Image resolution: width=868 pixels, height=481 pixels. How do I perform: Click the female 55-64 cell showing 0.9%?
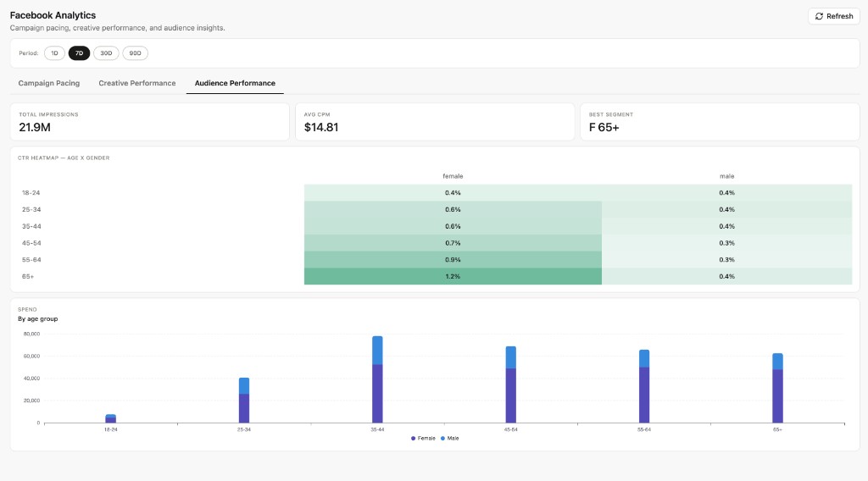(453, 259)
